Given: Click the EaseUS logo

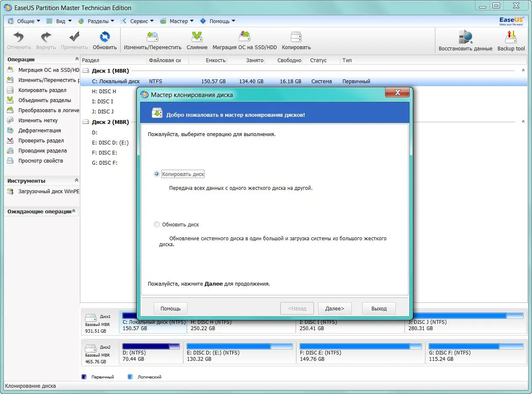Looking at the screenshot, I should (511, 21).
